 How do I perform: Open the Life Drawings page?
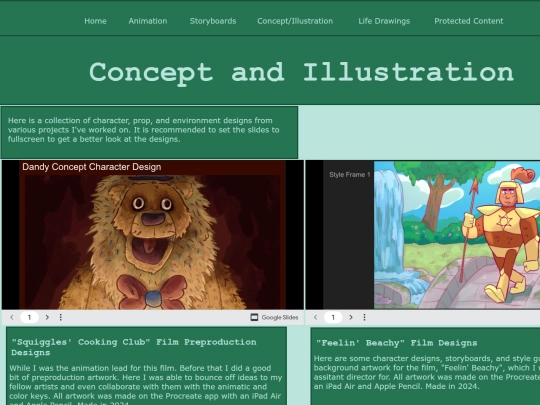(x=384, y=21)
